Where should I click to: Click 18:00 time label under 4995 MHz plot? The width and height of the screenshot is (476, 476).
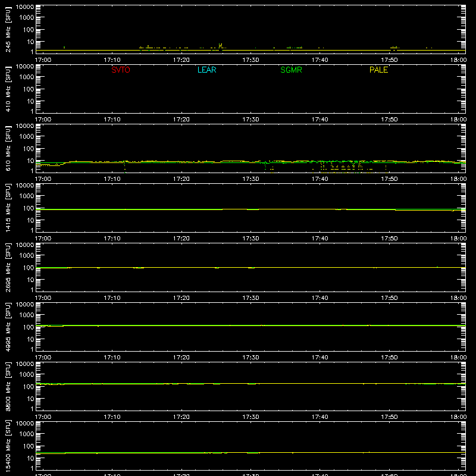(458, 358)
